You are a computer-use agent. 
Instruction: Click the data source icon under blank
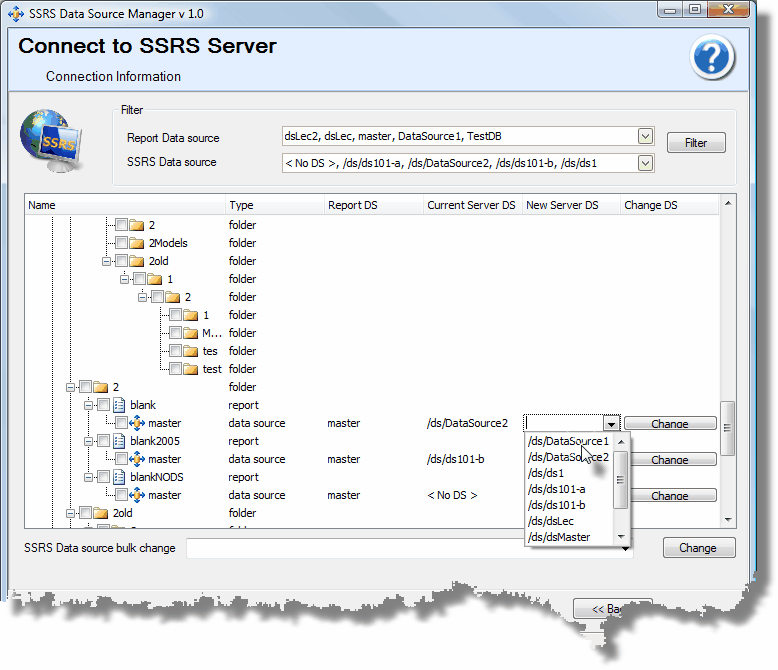(137, 423)
